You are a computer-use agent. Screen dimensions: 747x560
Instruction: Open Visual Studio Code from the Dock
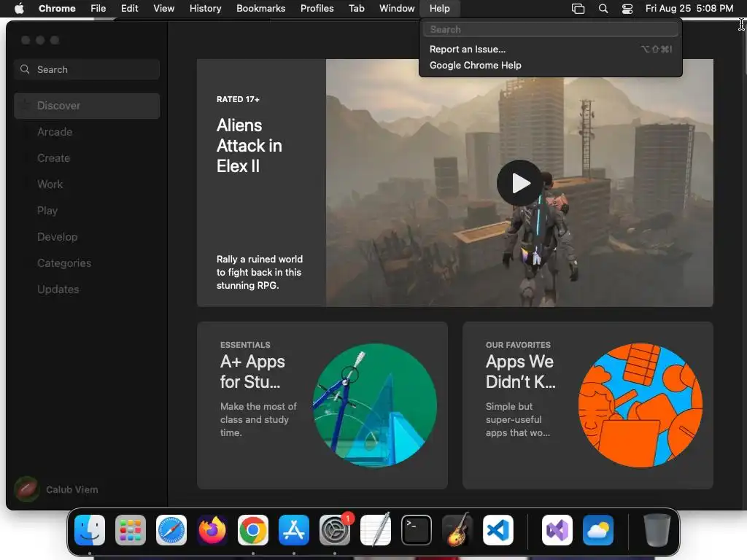coord(498,530)
